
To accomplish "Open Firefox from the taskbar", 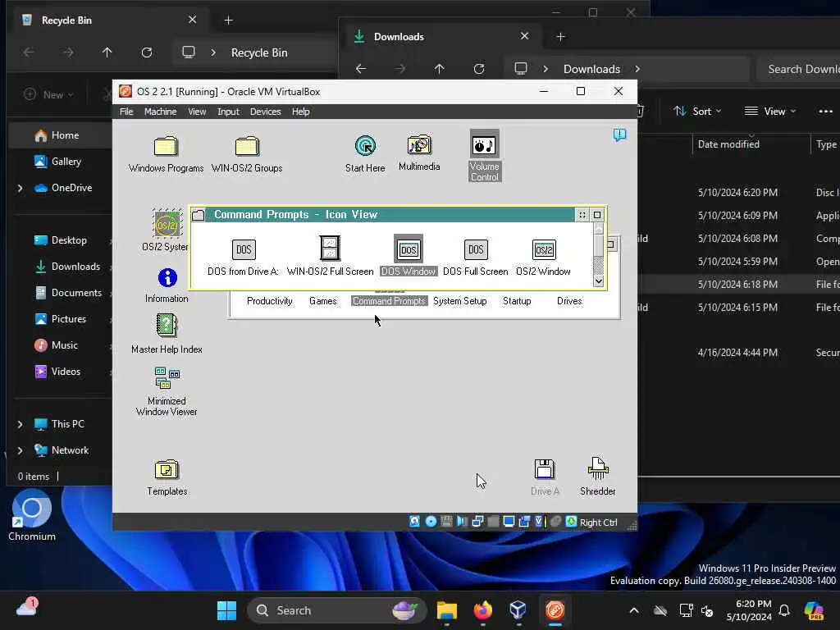I will [482, 610].
